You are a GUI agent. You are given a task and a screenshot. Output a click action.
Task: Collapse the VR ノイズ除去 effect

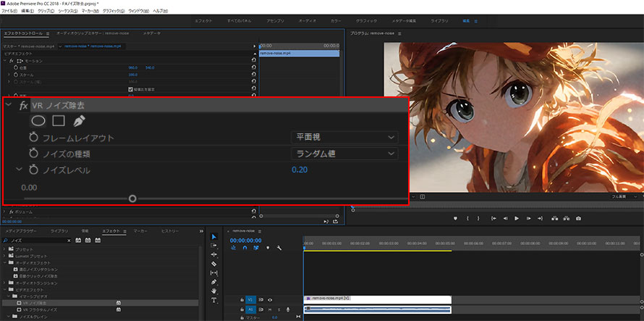[x=9, y=105]
